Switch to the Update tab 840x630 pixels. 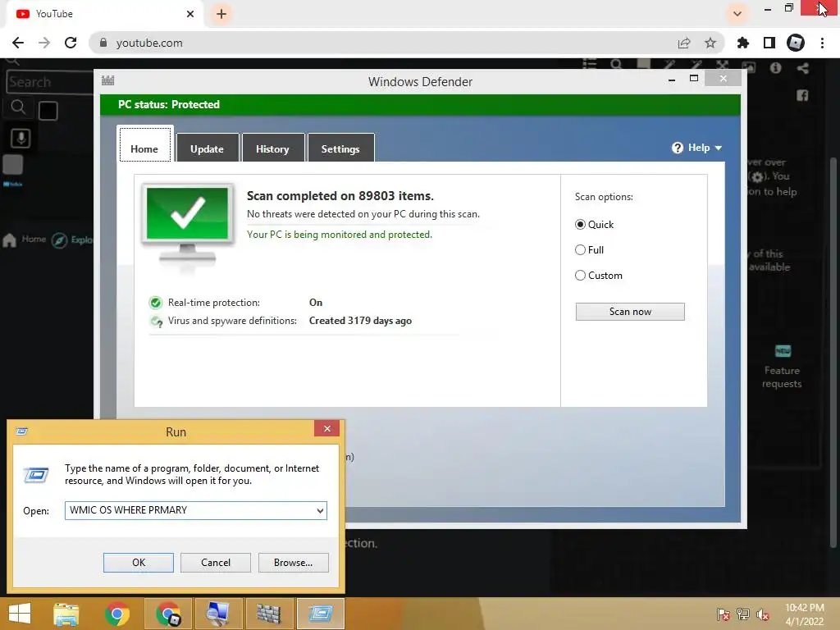tap(207, 148)
